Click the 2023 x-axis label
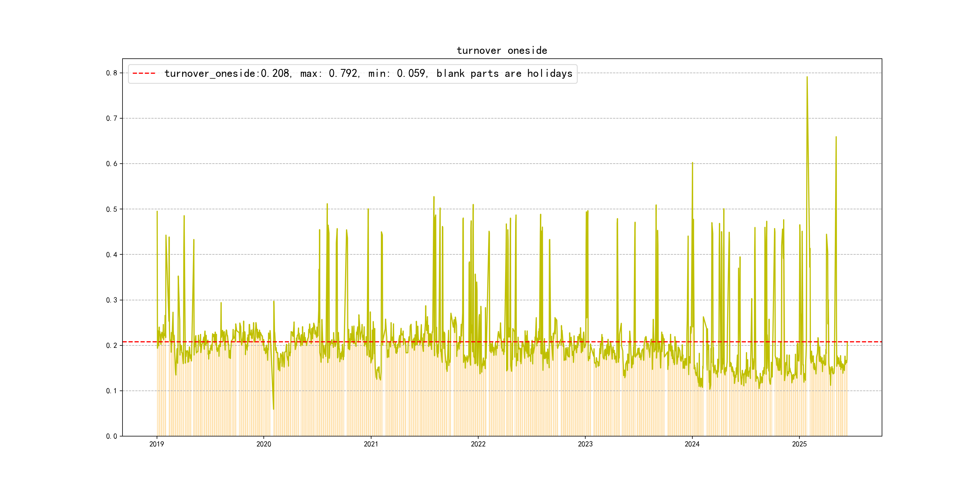Viewport: 980px width, 490px height. (585, 444)
